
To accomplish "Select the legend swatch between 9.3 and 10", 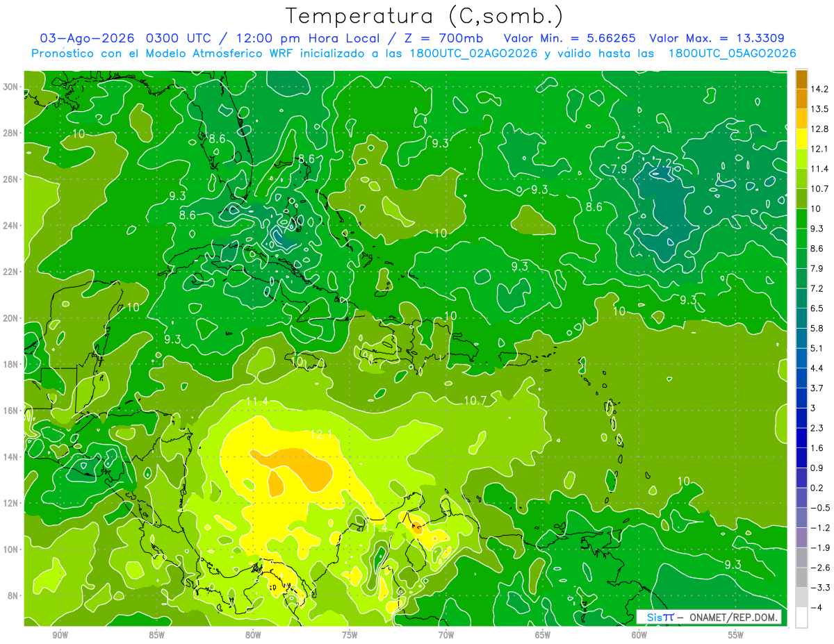I will pos(801,219).
